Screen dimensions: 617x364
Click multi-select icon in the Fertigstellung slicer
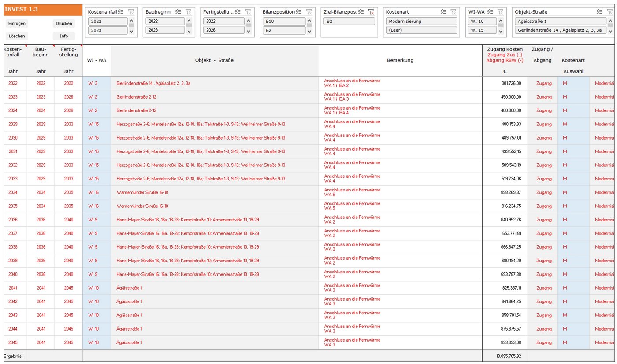[238, 12]
